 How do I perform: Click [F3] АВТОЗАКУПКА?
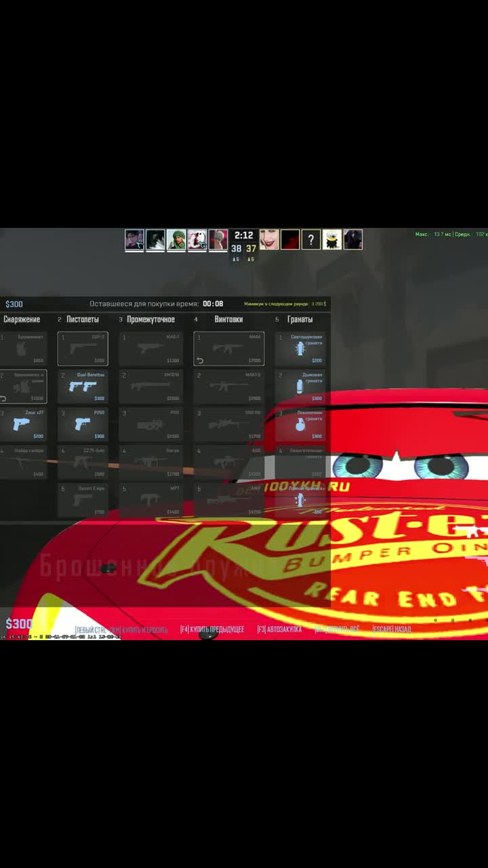279,630
